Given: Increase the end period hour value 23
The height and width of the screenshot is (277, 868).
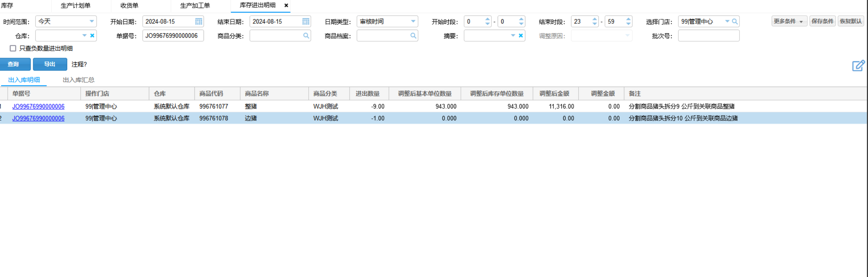Looking at the screenshot, I should [x=595, y=19].
